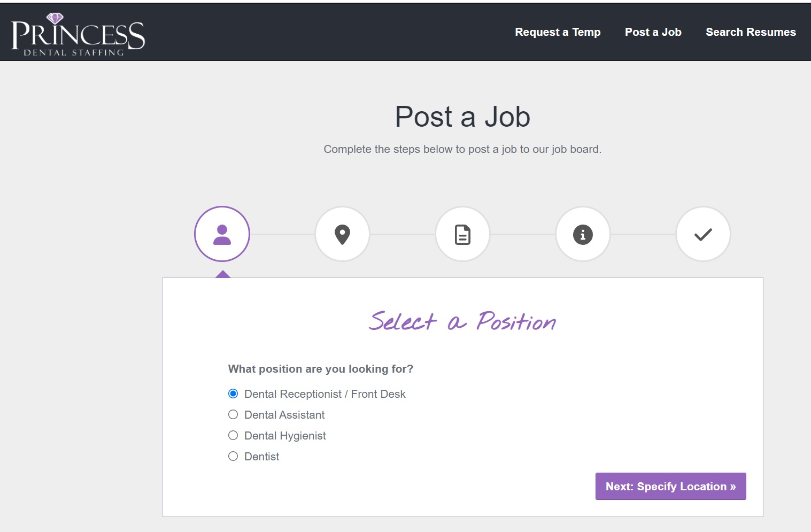The width and height of the screenshot is (811, 532).
Task: Click the Dentist label text
Action: [x=261, y=457]
